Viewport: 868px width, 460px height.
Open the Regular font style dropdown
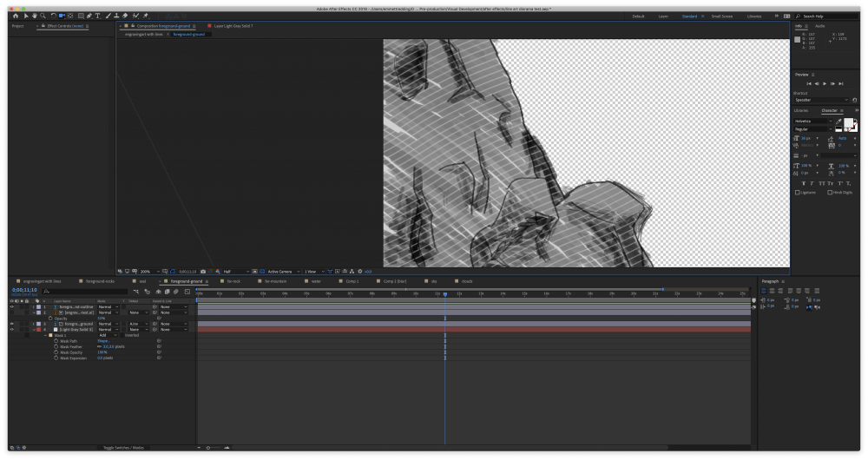[x=813, y=129]
